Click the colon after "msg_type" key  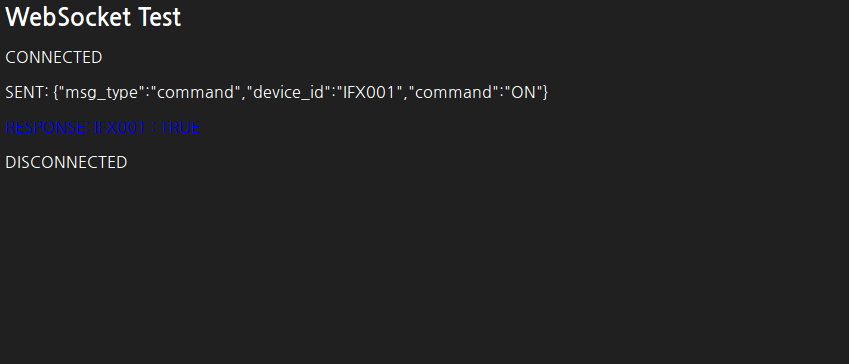pyautogui.click(x=147, y=94)
